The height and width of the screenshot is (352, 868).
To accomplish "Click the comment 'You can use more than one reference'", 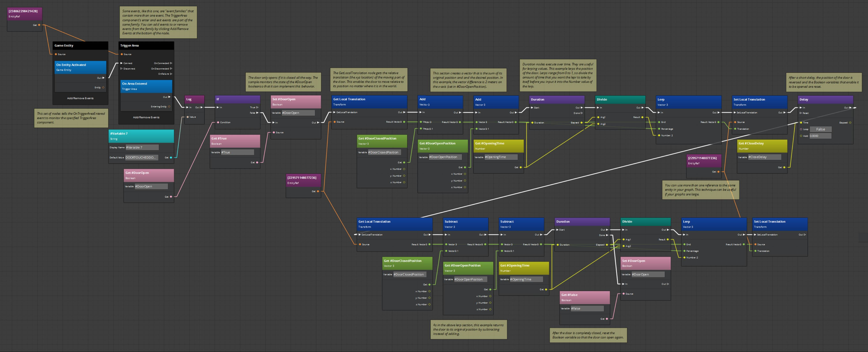I will click(x=701, y=190).
